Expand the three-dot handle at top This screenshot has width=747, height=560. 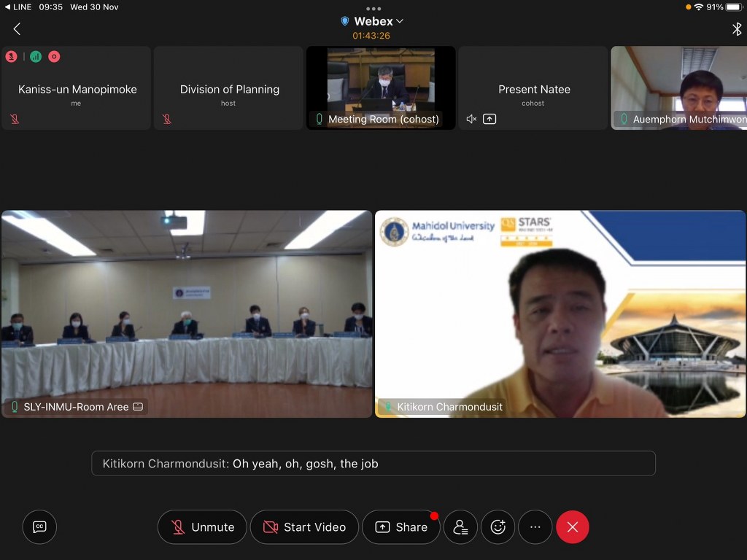click(x=373, y=9)
